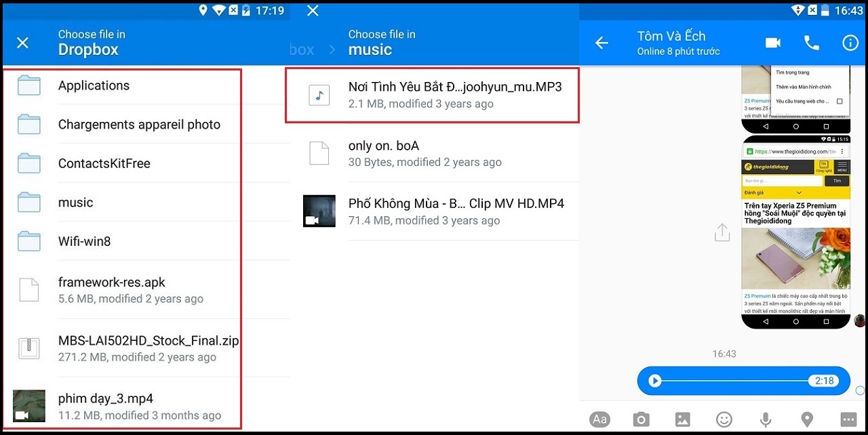Open the Chargements appareil photo folder
Viewport: 868px width, 435px height.
coord(146,124)
